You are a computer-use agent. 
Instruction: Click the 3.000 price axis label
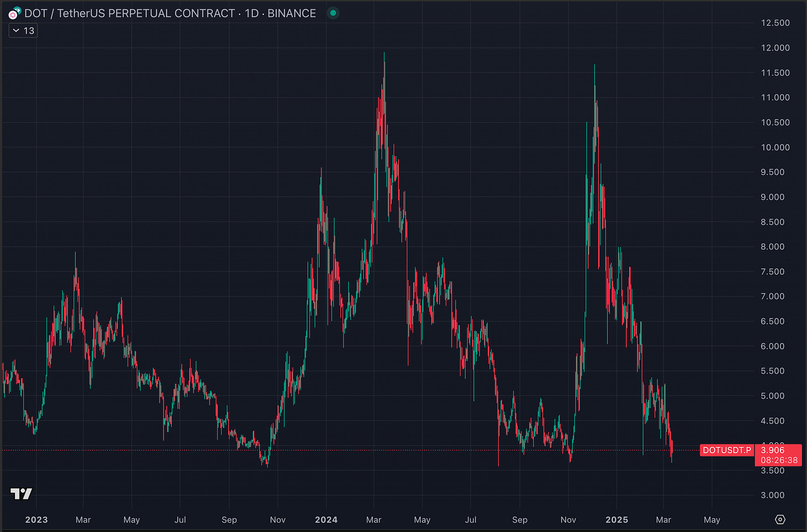(773, 495)
